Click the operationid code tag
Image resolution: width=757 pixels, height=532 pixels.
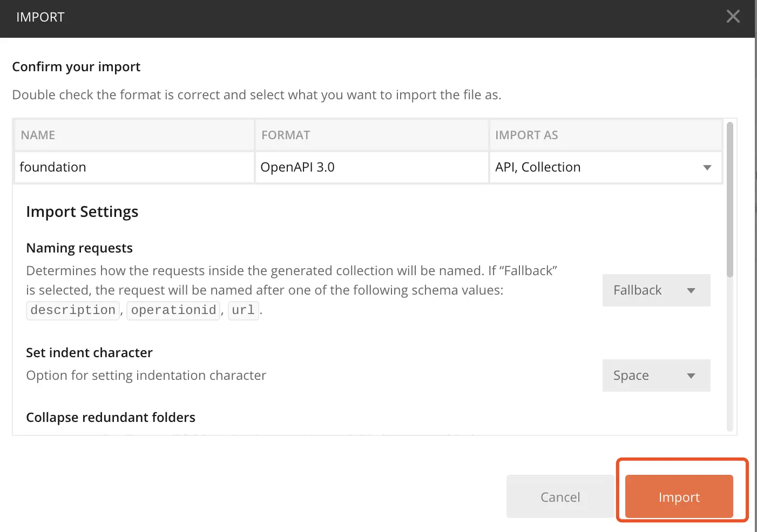(173, 310)
